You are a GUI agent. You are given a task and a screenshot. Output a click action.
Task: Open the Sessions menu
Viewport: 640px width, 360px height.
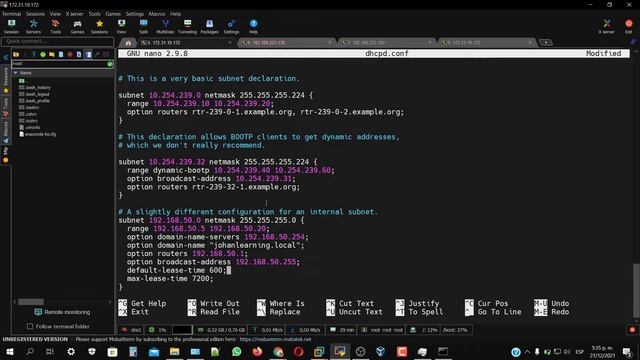pos(36,14)
